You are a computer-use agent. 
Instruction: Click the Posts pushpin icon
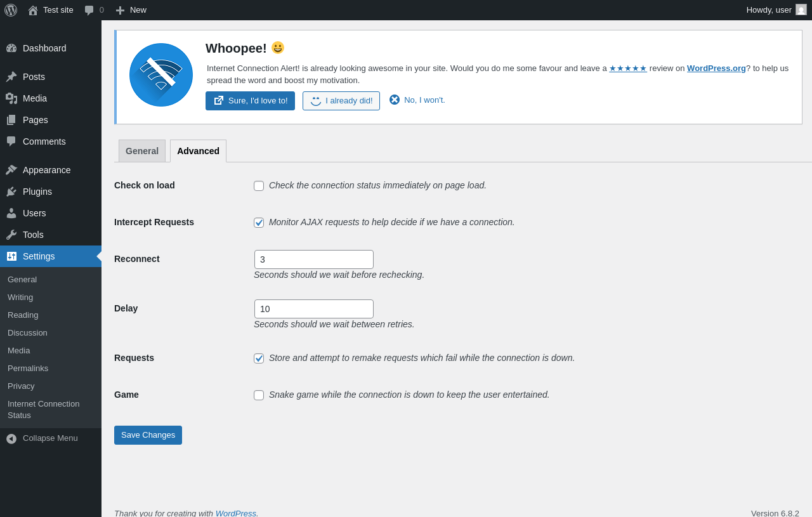[x=11, y=77]
